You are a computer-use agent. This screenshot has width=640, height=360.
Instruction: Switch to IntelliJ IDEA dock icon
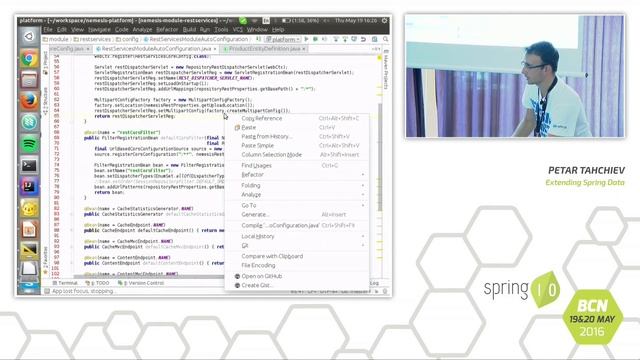tap(29, 187)
